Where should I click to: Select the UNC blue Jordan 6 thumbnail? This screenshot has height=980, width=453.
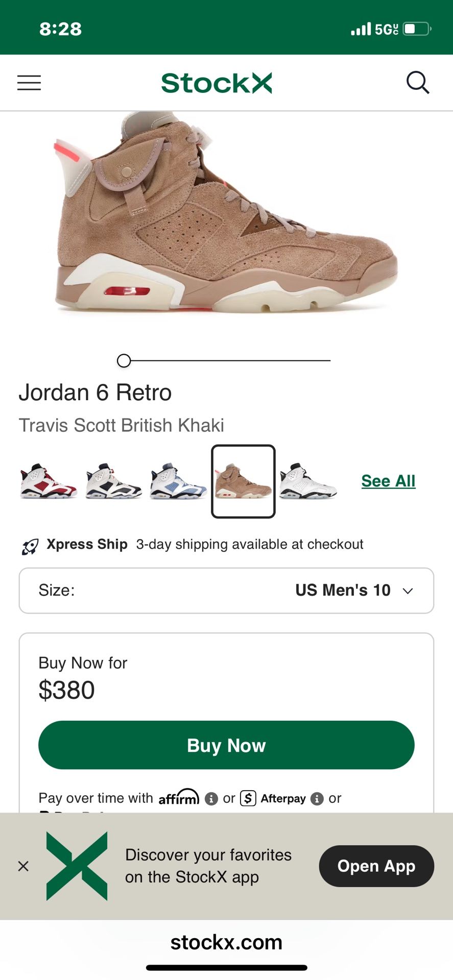tap(178, 481)
